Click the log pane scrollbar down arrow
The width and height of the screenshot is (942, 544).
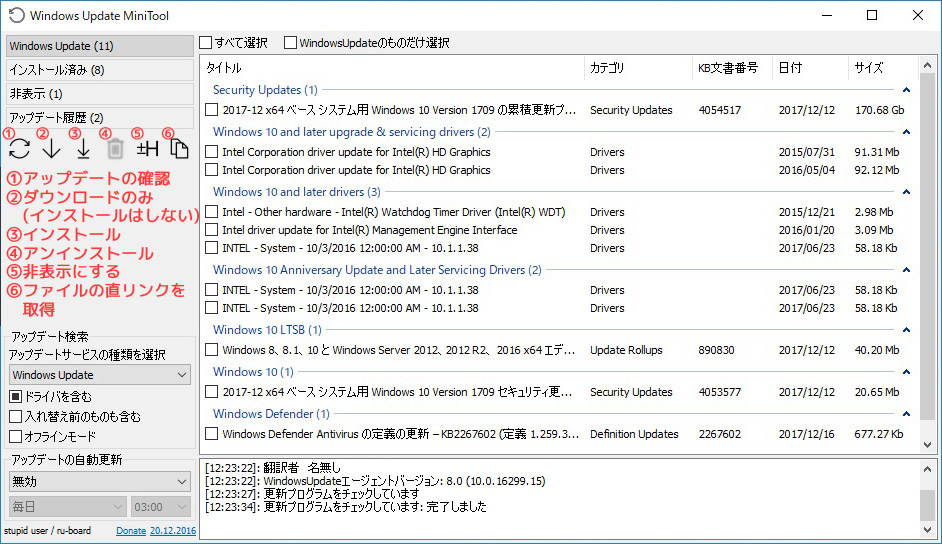(x=927, y=530)
